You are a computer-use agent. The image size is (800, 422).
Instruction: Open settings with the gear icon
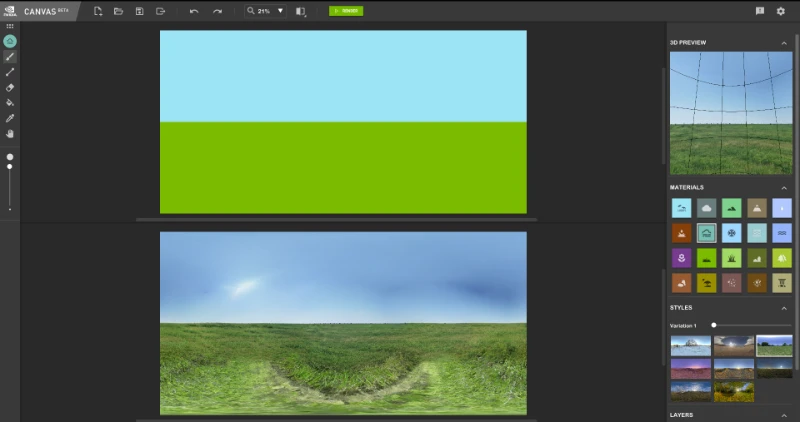click(x=781, y=11)
